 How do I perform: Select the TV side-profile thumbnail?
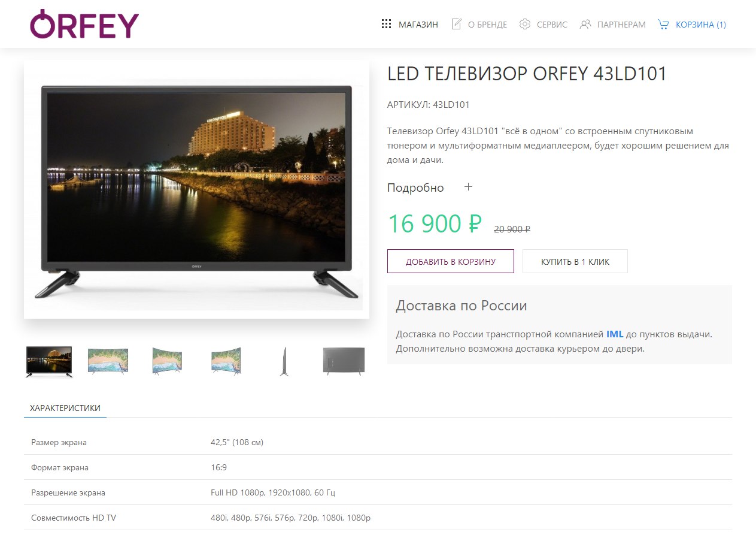[x=284, y=361]
